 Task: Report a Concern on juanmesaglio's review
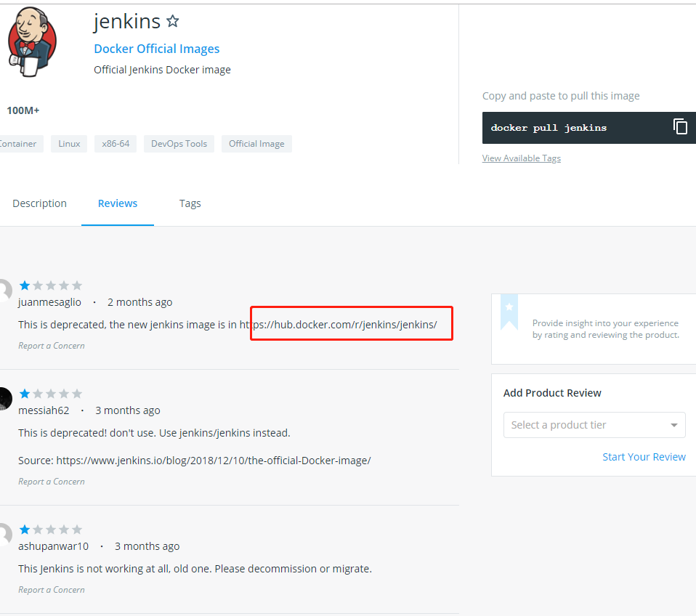52,346
